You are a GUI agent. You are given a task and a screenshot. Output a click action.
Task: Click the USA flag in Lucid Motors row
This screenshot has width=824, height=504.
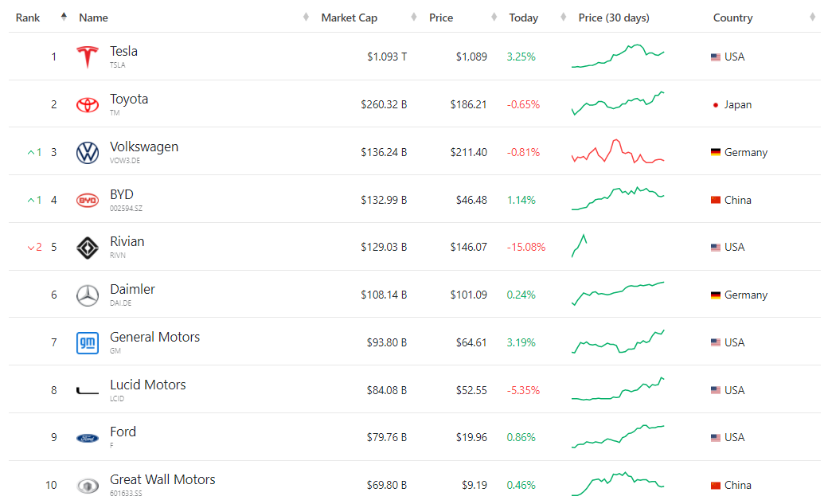pos(715,390)
